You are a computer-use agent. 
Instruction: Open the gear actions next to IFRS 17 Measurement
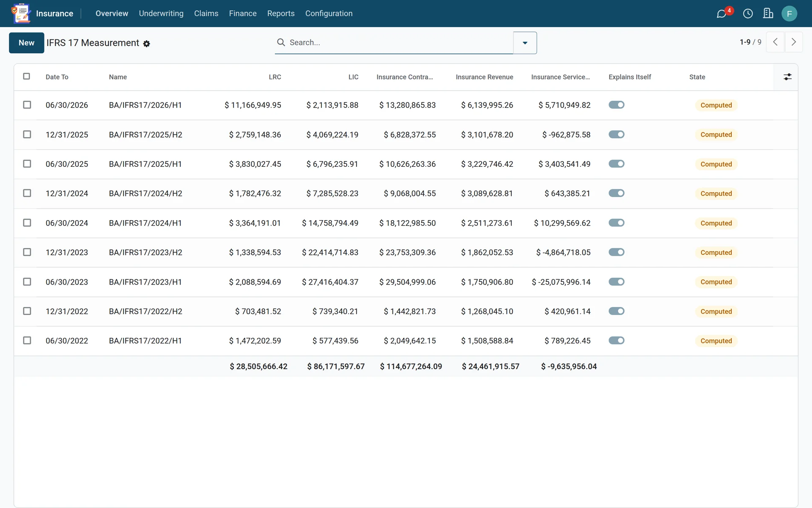coord(147,44)
